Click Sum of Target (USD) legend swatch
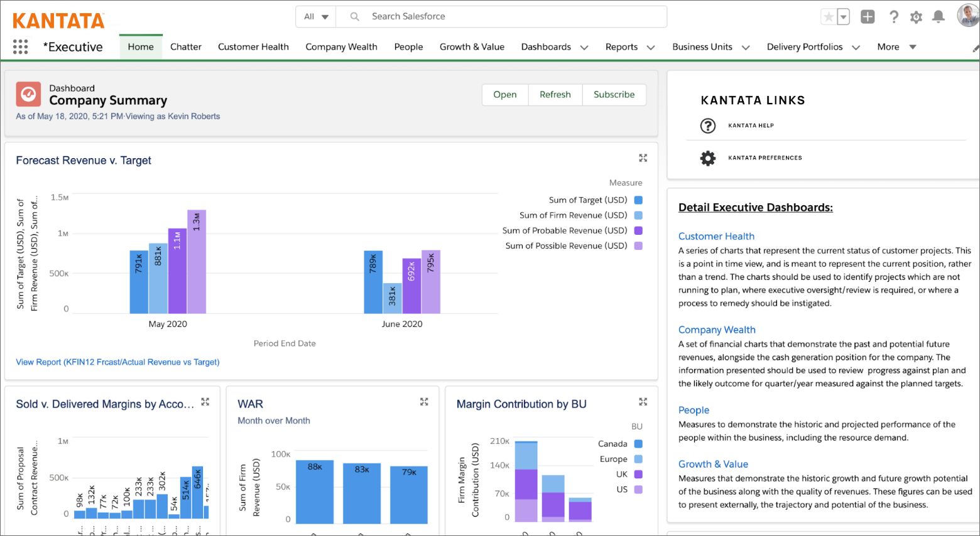The width and height of the screenshot is (980, 536). point(638,200)
